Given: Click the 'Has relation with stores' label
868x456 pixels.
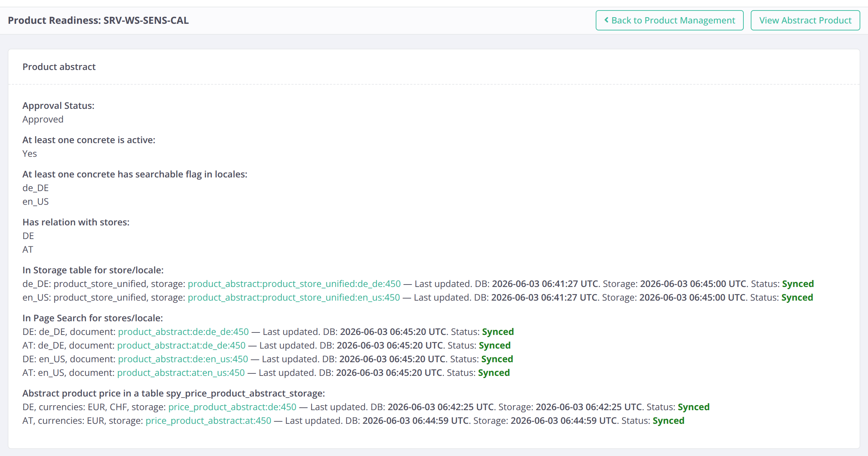Looking at the screenshot, I should [76, 222].
